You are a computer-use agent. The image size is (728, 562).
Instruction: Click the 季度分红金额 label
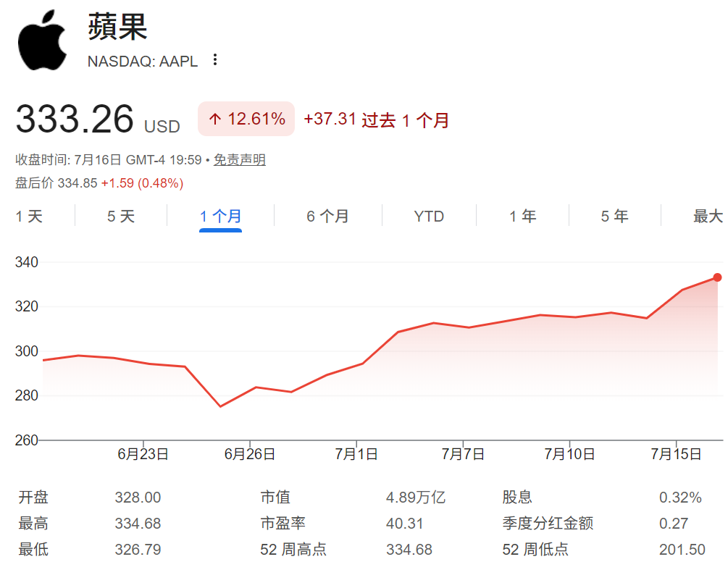point(548,524)
